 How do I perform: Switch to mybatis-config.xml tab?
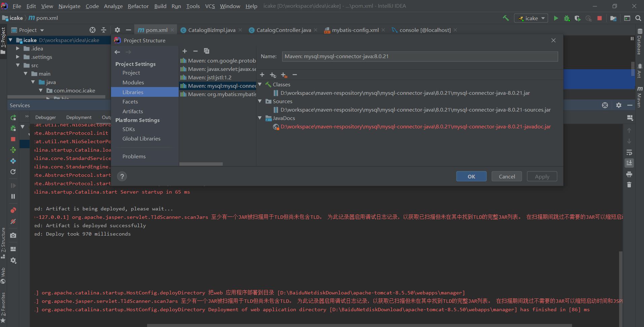point(355,30)
